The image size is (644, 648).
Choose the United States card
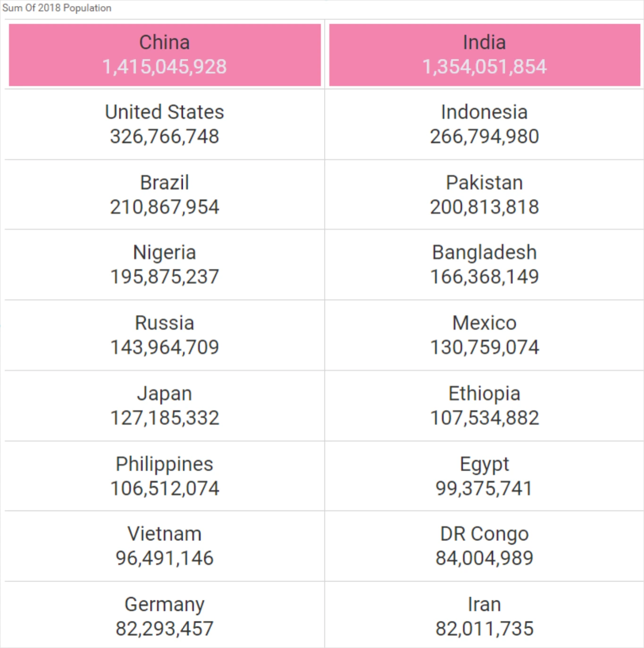pyautogui.click(x=165, y=124)
